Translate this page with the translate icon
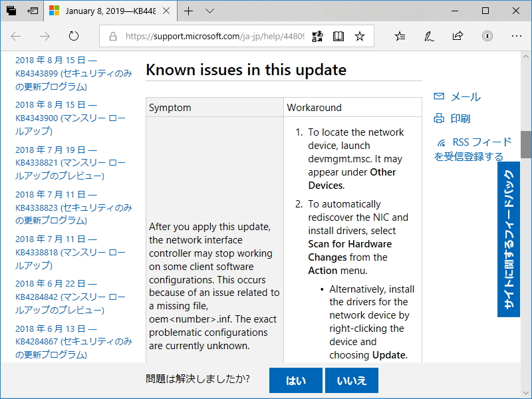The height and width of the screenshot is (399, 532). coord(317,36)
